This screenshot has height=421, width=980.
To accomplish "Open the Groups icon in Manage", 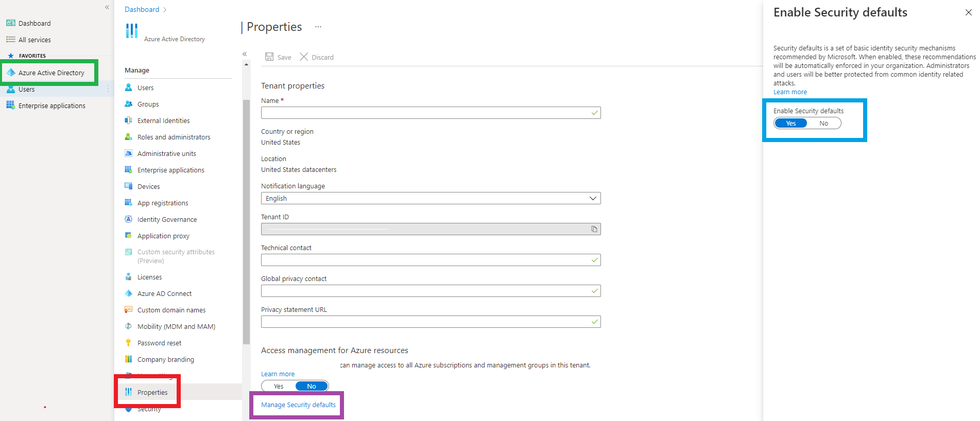I will 129,104.
